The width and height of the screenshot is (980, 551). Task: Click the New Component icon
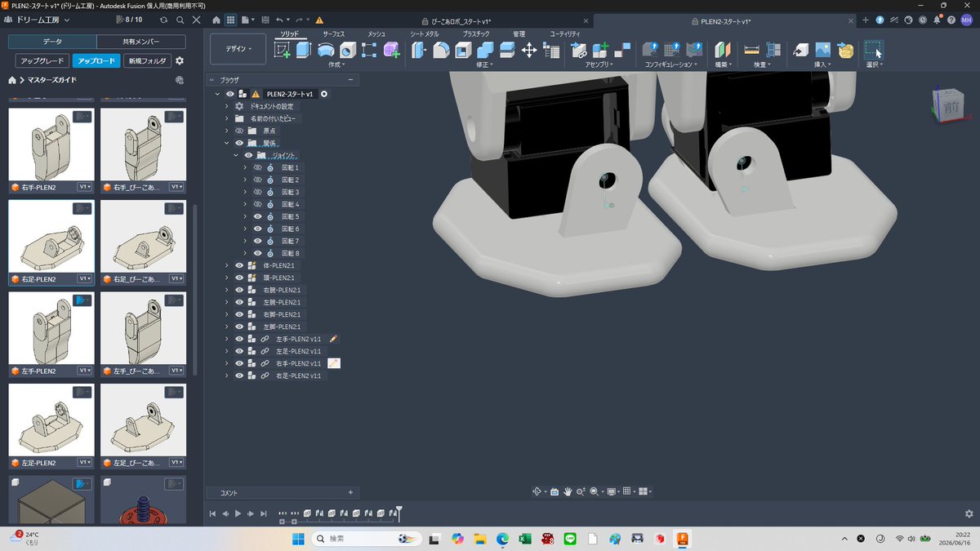(x=601, y=50)
